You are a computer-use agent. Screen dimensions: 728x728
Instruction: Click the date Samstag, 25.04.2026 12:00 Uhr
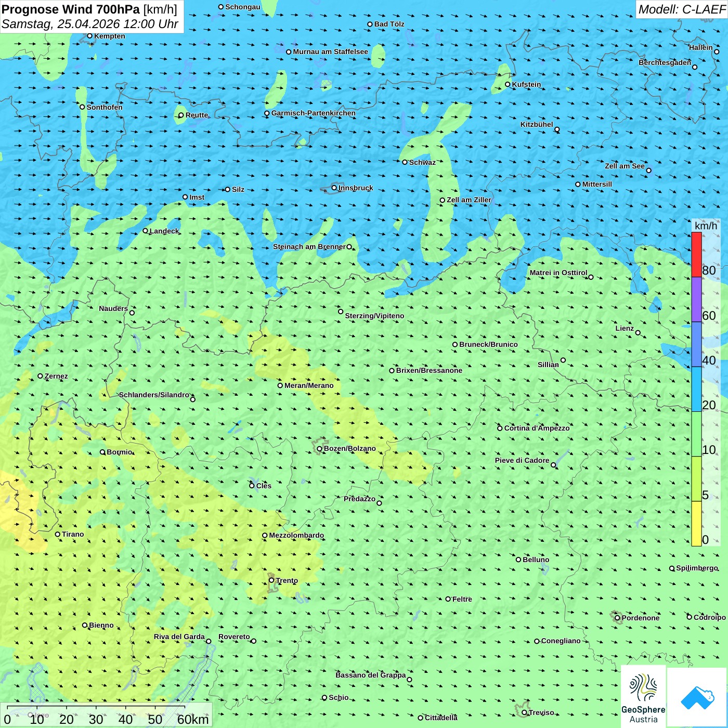(90, 24)
